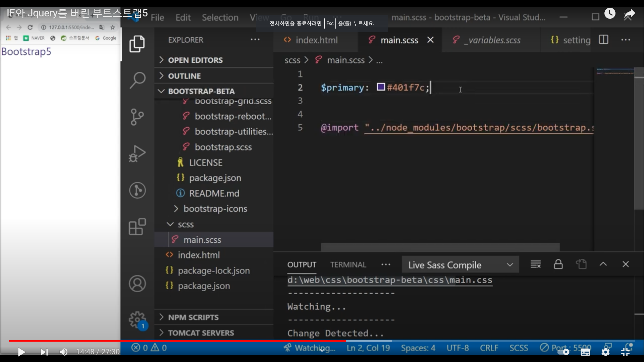Screen dimensions: 644x362
Task: Skip to the next video
Action: coord(44,352)
